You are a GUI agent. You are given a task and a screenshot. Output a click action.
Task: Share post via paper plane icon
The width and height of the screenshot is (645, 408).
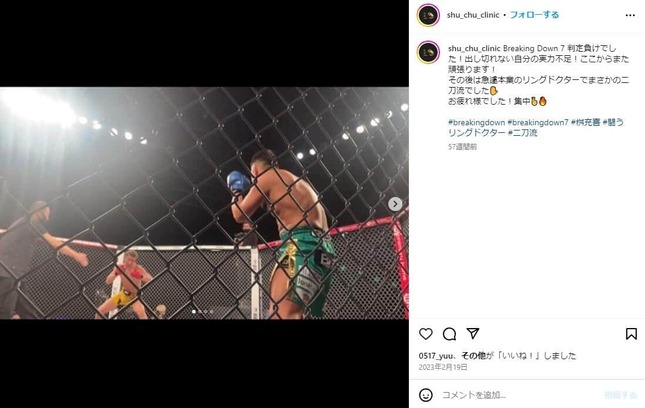point(473,333)
